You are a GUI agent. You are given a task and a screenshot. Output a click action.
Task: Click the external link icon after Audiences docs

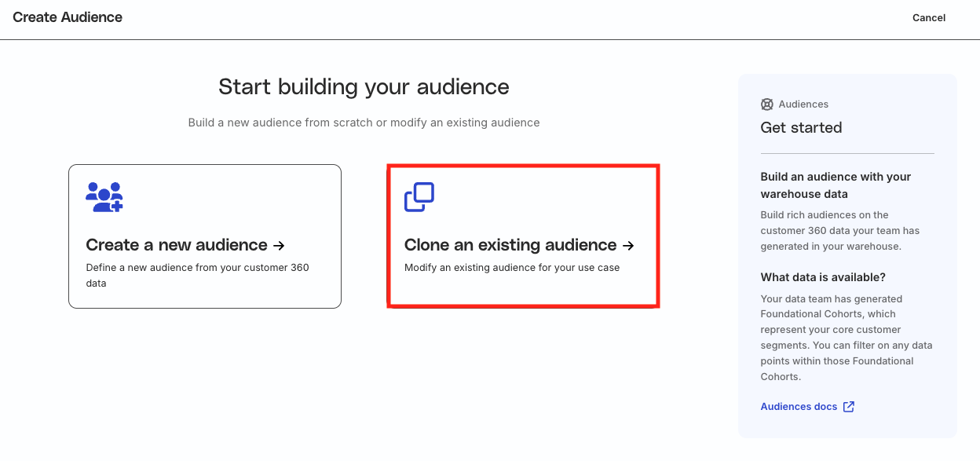(x=849, y=407)
